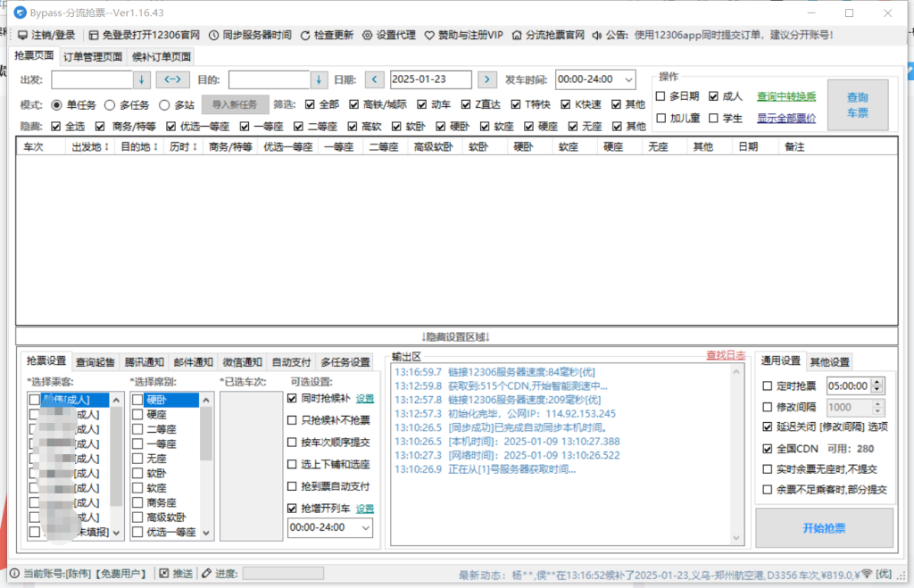Toggle 高铁/城际 filter checkbox
Screen dimensions: 914x588
coord(353,104)
